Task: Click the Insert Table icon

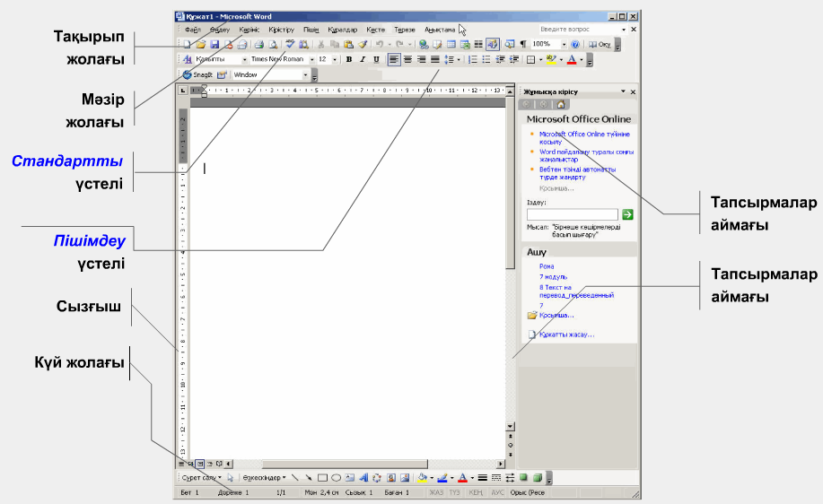Action: coord(451,44)
